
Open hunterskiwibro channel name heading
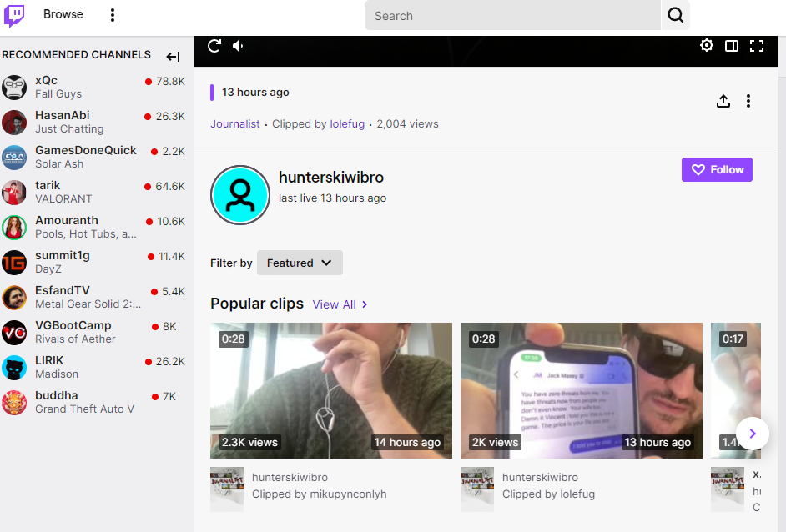[331, 178]
